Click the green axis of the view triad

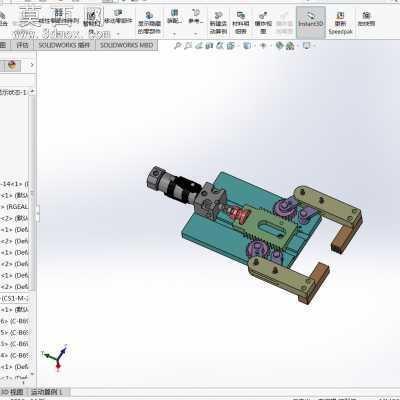point(48,355)
